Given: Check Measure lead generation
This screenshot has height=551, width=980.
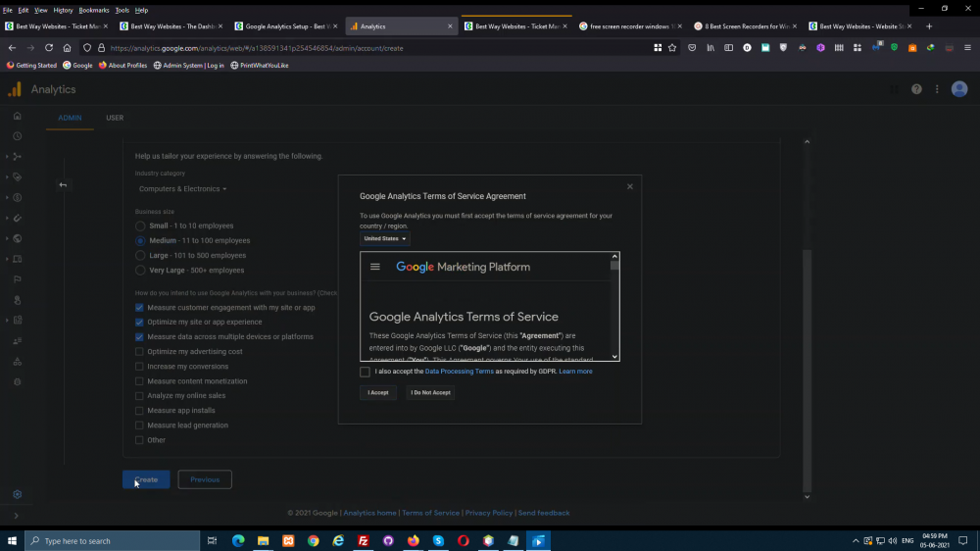Looking at the screenshot, I should (x=139, y=426).
